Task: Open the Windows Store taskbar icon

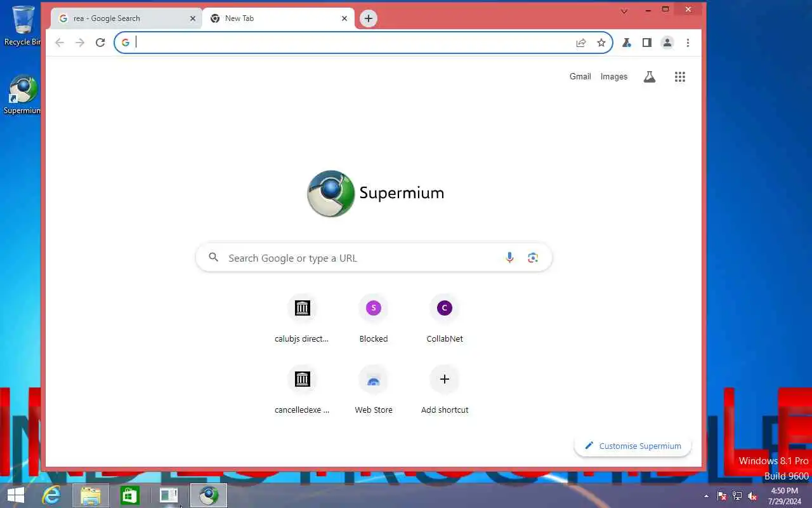Action: coord(130,495)
